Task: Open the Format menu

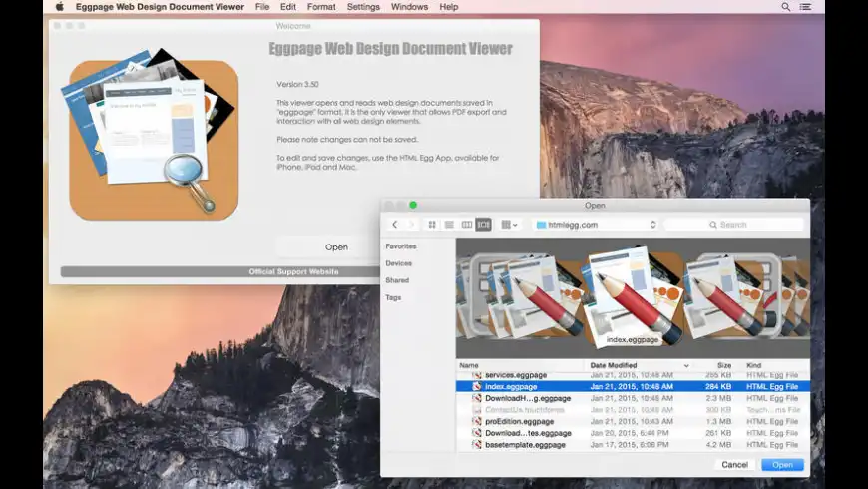Action: [321, 7]
